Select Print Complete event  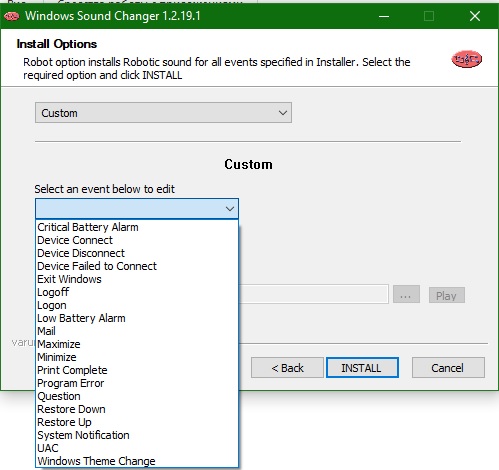(x=137, y=370)
